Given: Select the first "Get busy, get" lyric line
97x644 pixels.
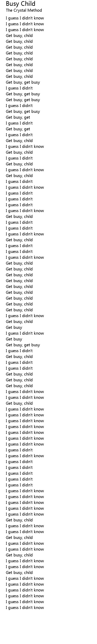Looking at the screenshot, I should [18, 117].
